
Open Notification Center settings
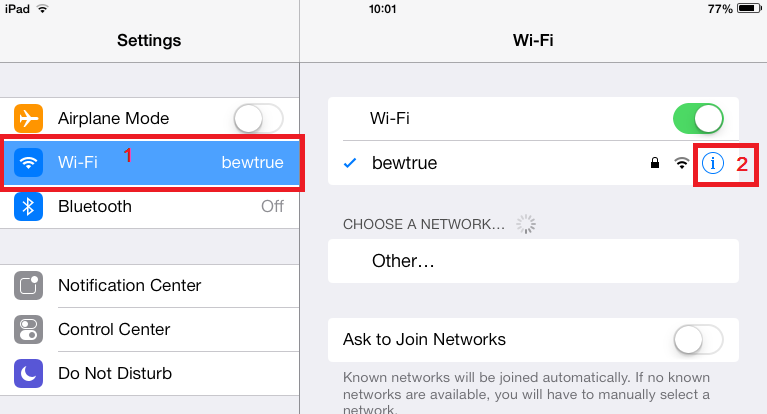(x=150, y=285)
